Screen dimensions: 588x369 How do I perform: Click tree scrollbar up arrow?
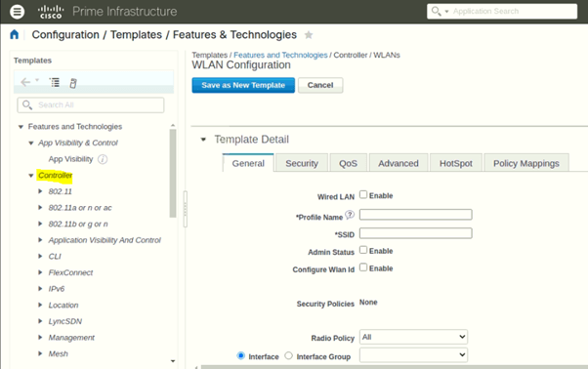pos(173,126)
